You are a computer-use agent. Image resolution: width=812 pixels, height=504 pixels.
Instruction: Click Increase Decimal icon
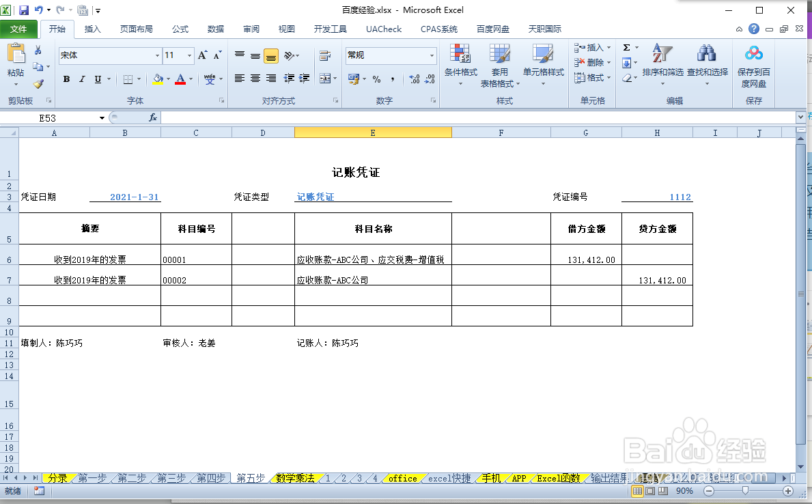[x=415, y=79]
